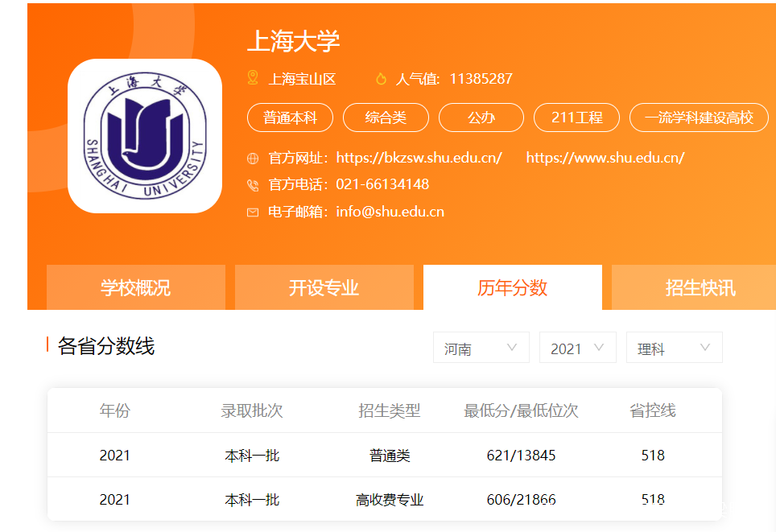Click the popularity value 11385287
Viewport: 776px width, 532px height.
coord(481,79)
